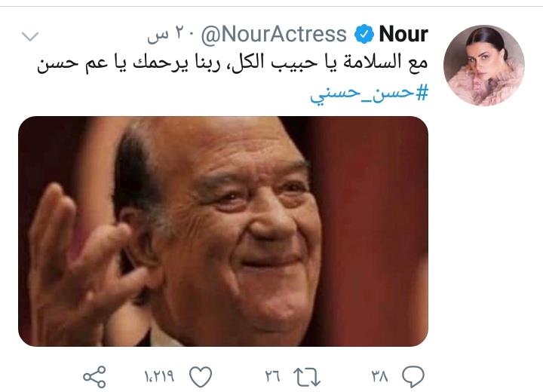This screenshot has height=392, width=543.
Task: Click the Arabic tweet text body
Action: click(232, 63)
